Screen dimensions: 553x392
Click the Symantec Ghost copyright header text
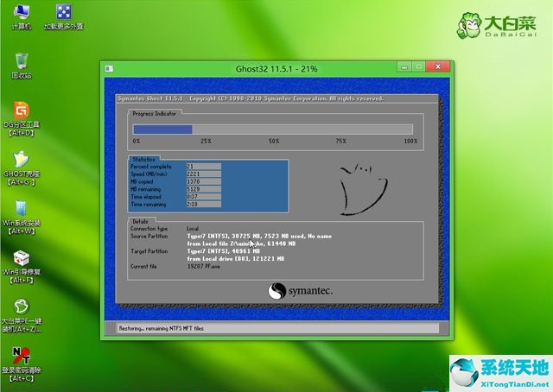pos(251,98)
